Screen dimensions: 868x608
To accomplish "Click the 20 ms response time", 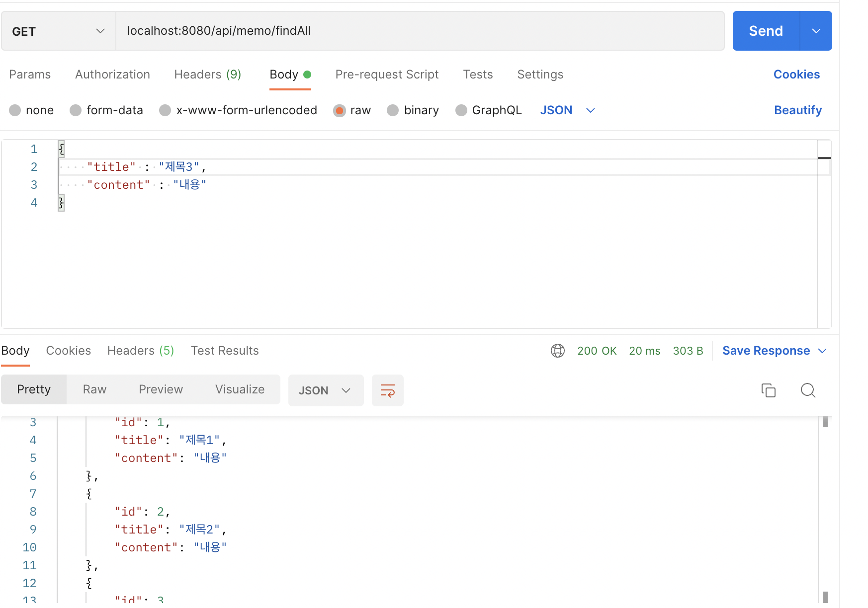I will (645, 351).
